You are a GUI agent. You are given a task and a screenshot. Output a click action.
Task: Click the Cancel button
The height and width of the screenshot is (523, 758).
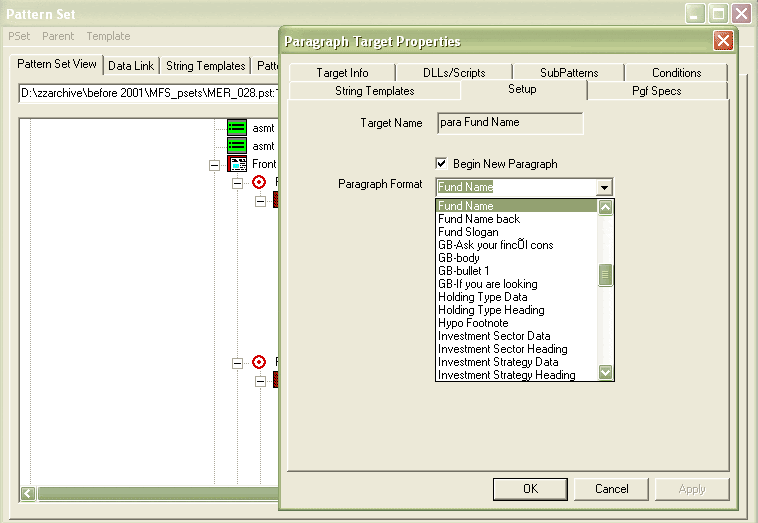pyautogui.click(x=612, y=489)
